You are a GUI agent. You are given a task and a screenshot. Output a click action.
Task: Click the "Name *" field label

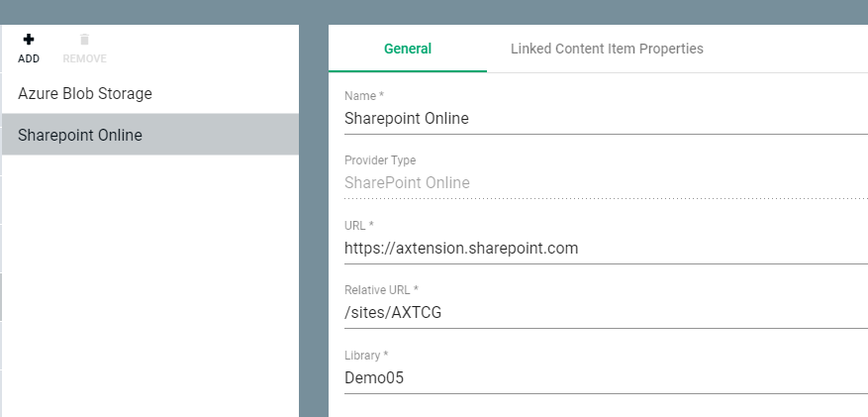(364, 96)
